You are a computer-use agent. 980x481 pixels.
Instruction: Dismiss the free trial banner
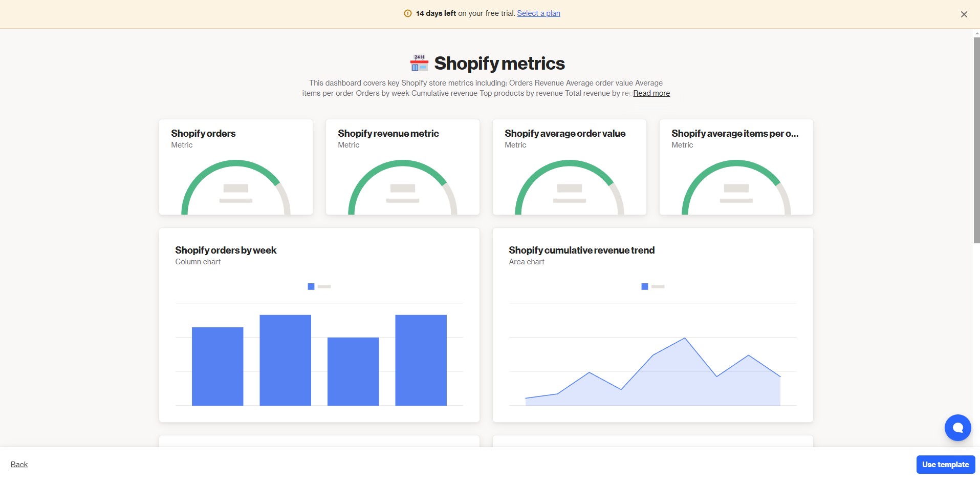tap(964, 14)
